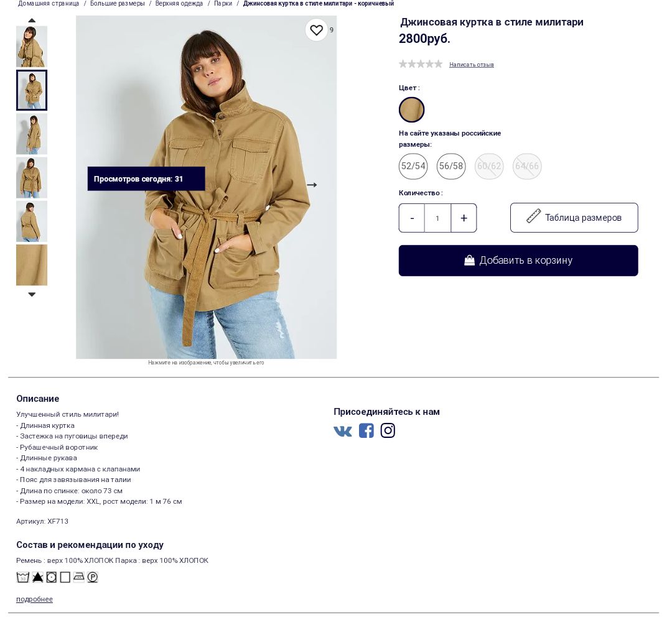This screenshot has height=617, width=672.
Task: Select size 56/58
Action: pyautogui.click(x=451, y=166)
